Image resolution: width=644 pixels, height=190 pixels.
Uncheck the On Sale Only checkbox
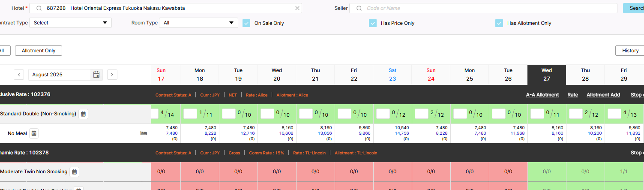coord(246,23)
